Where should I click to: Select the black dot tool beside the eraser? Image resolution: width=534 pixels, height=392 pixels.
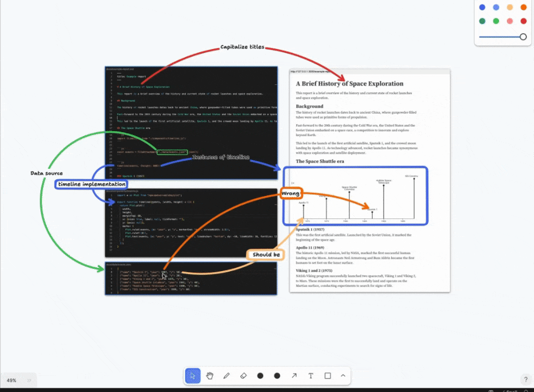tap(260, 376)
